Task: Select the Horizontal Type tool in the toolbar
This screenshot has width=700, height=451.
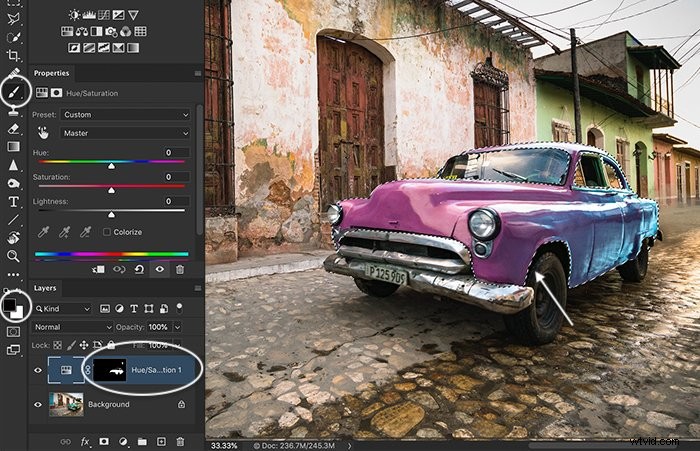Action: (13, 201)
